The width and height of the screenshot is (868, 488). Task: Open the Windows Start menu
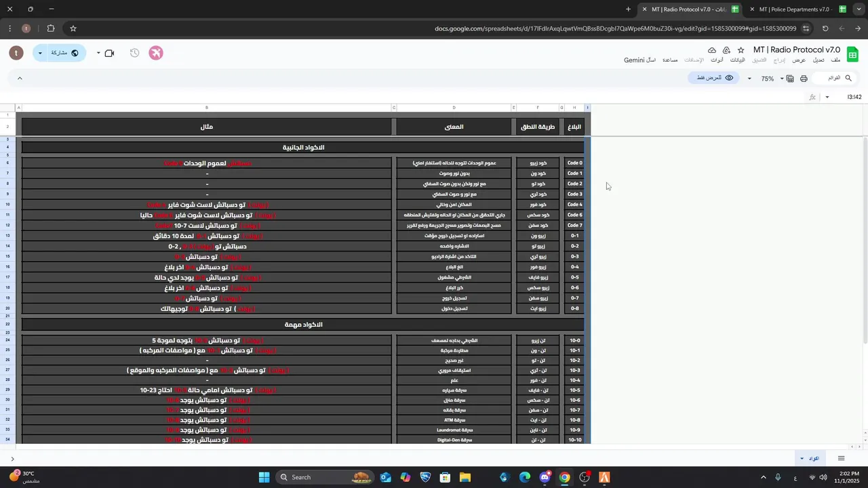pyautogui.click(x=264, y=478)
